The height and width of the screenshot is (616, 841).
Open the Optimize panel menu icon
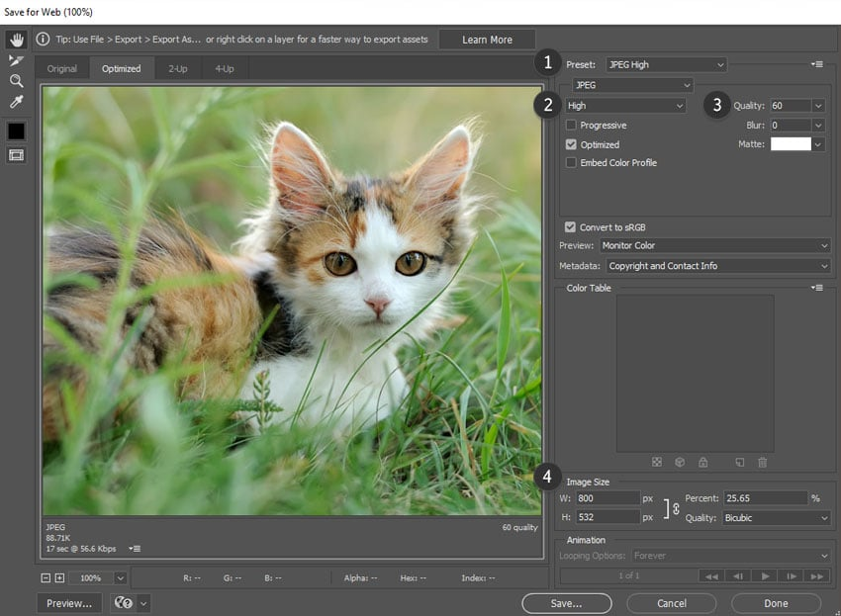[817, 64]
